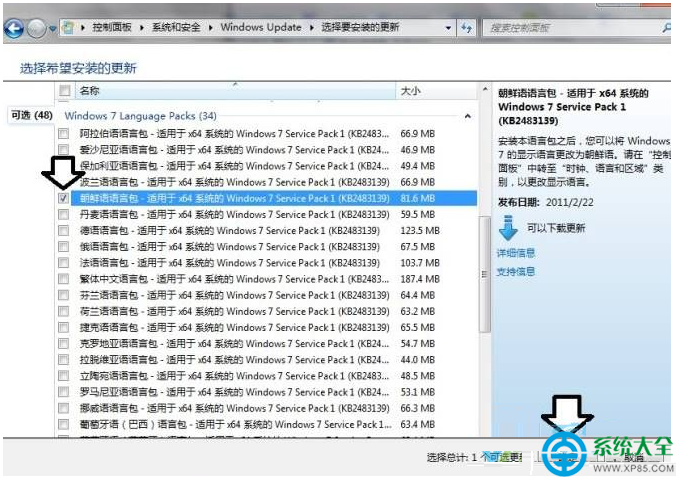Check the German language pack 123.5 MB
The width and height of the screenshot is (676, 479).
click(x=63, y=231)
